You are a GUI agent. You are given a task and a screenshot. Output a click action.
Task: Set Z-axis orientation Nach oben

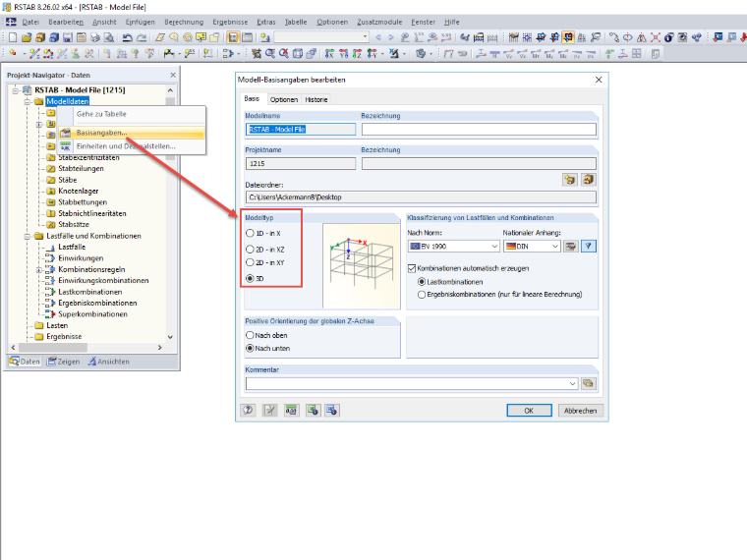tap(250, 335)
